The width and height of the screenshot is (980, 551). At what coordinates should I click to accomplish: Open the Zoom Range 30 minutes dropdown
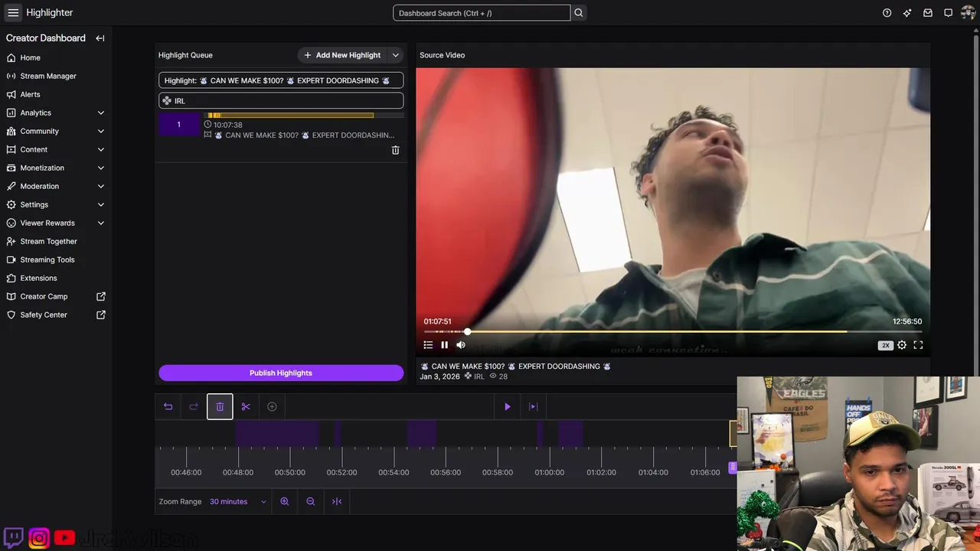[238, 502]
